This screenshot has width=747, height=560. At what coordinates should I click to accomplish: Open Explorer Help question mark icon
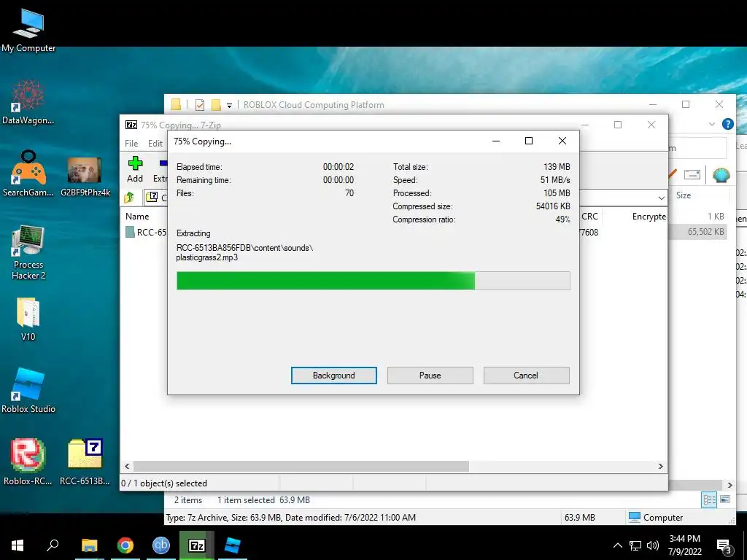pos(727,124)
